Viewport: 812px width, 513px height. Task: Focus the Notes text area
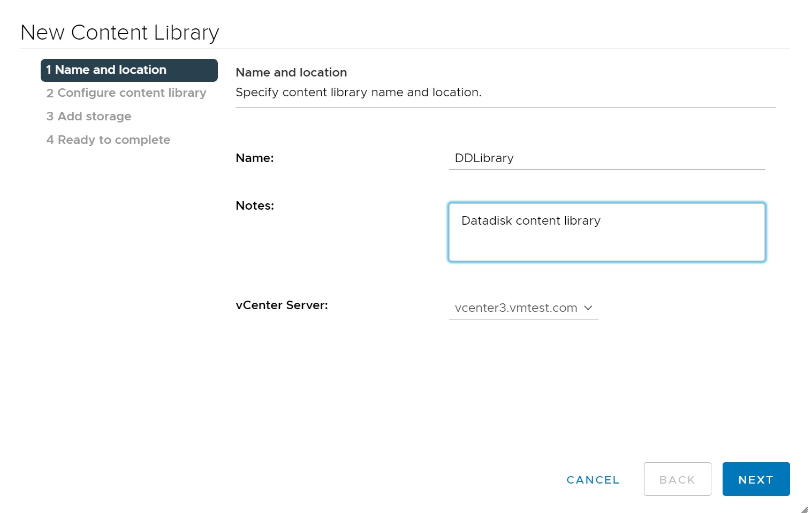(x=606, y=232)
